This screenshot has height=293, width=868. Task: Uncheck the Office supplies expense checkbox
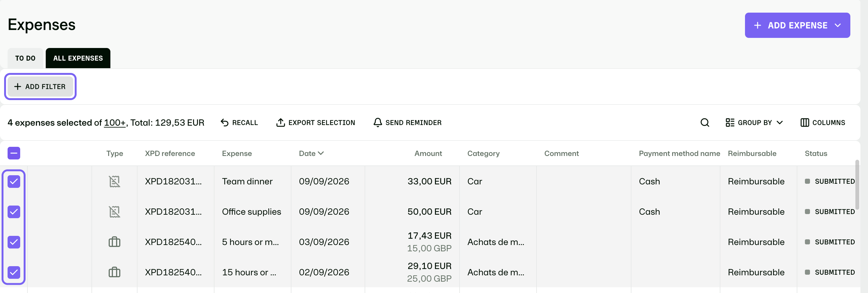pyautogui.click(x=14, y=212)
